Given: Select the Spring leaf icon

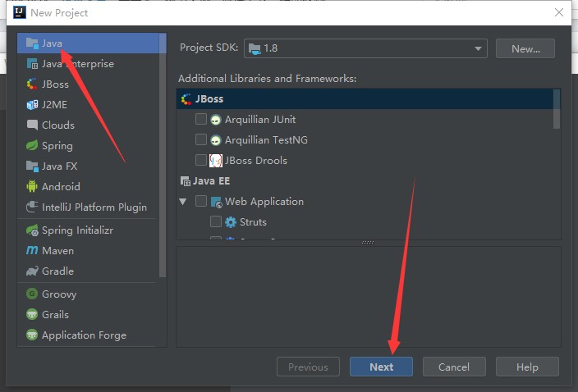Looking at the screenshot, I should (x=32, y=146).
